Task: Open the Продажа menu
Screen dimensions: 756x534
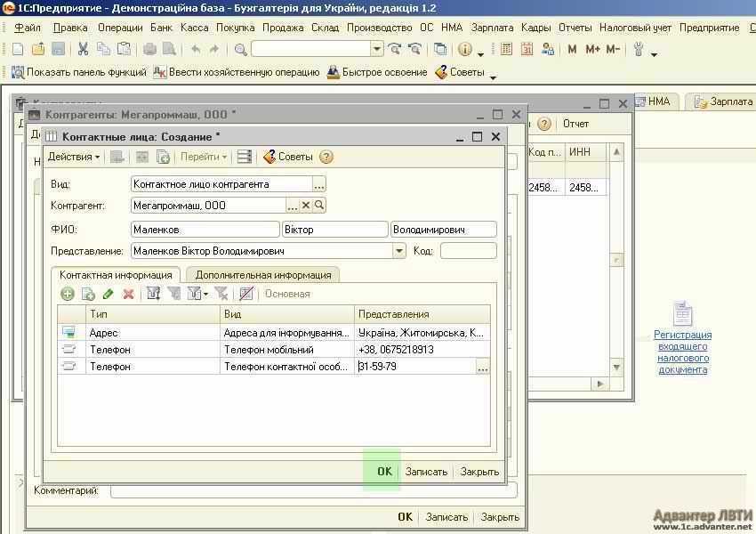Action: pos(283,28)
